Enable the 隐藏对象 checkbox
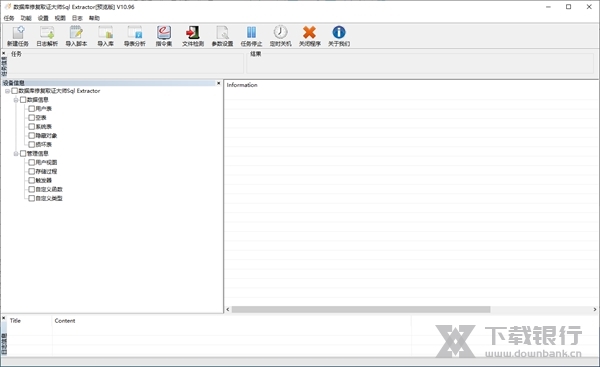The image size is (600, 367). pos(32,135)
